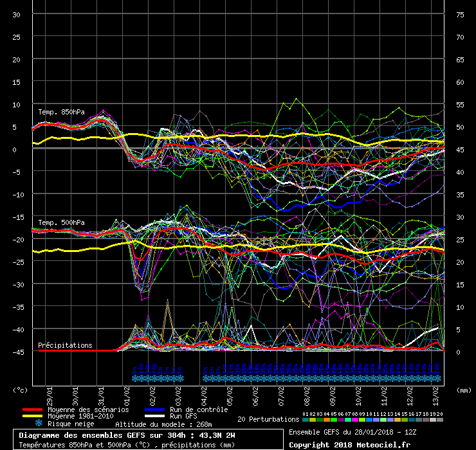
Task: Click the 08/02 date axis label
Action: click(x=307, y=396)
